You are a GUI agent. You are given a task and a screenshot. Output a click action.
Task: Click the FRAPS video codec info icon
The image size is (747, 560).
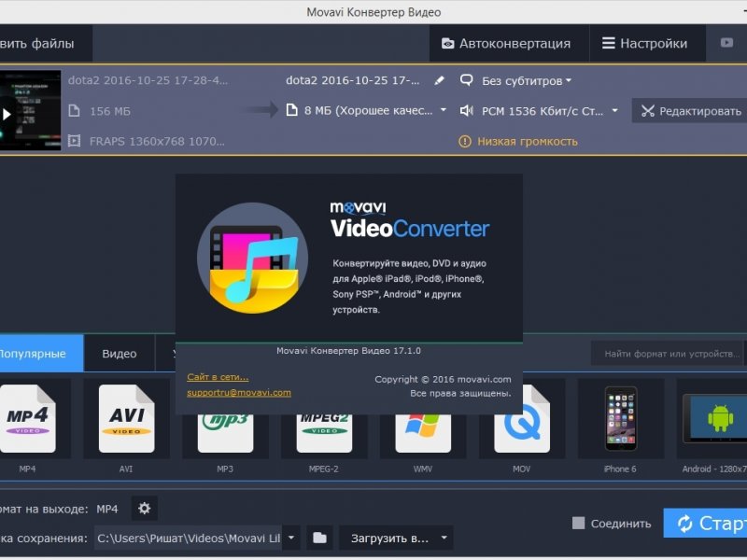[x=75, y=141]
